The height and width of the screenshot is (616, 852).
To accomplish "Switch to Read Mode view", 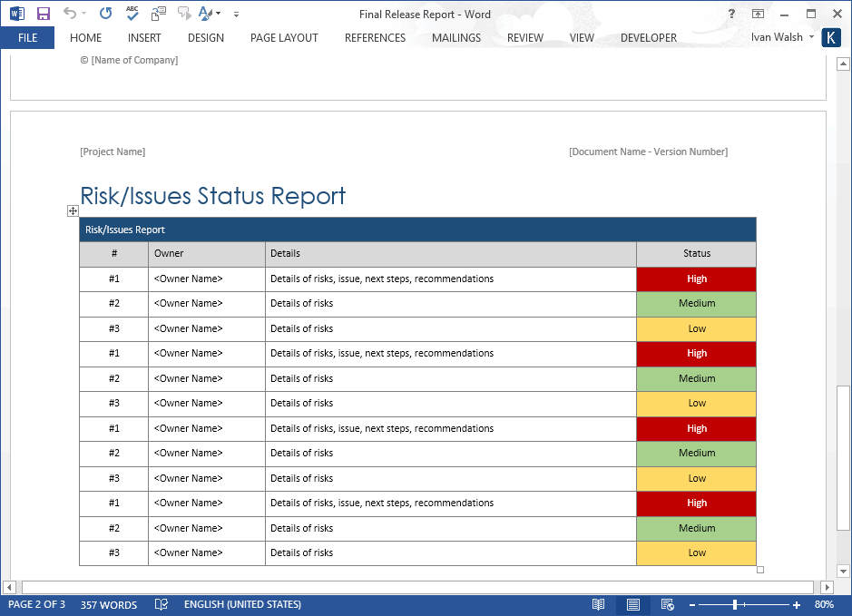I will tap(598, 604).
